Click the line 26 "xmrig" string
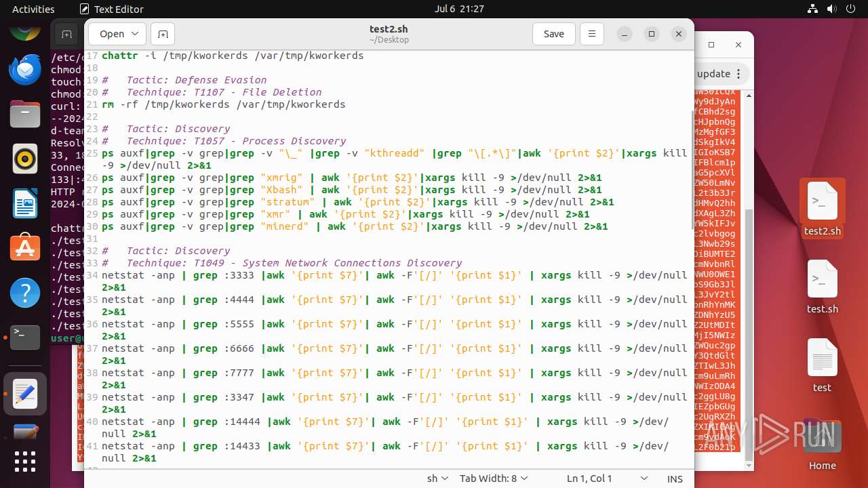This screenshot has width=868, height=488. coord(281,178)
